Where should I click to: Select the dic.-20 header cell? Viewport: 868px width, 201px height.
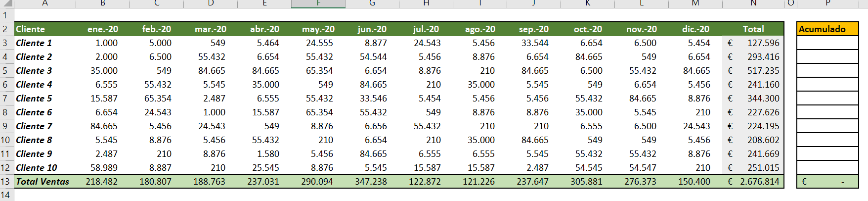[x=695, y=29]
